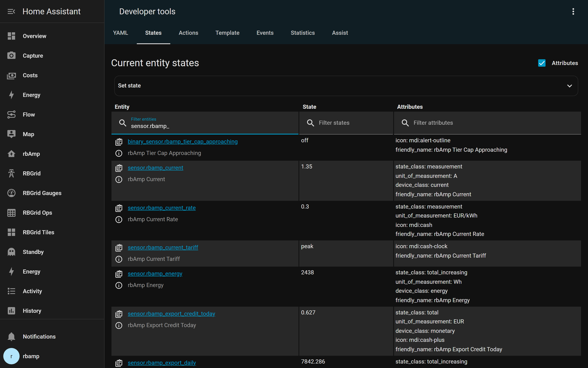Open the Statistics tab
This screenshot has width=588, height=368.
click(x=303, y=33)
